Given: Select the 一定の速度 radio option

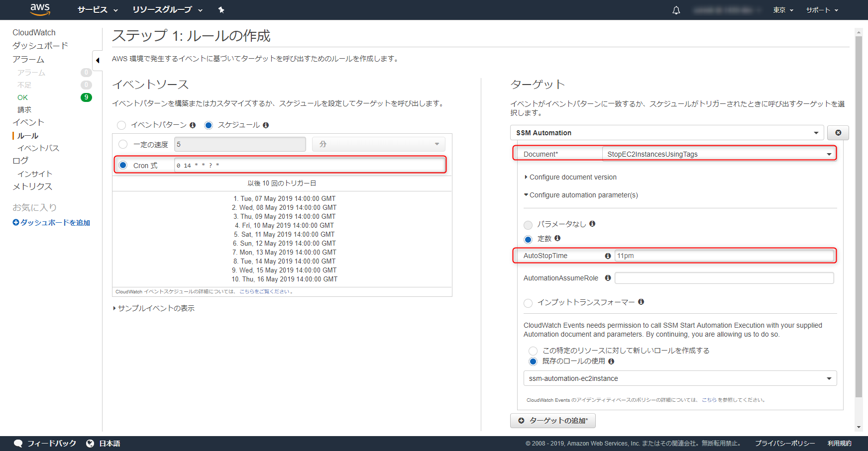Looking at the screenshot, I should point(123,144).
